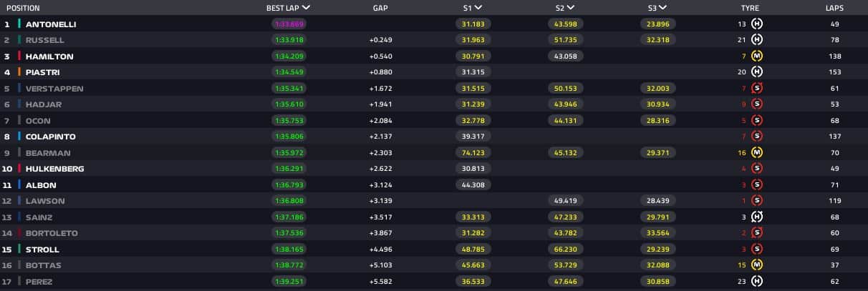
Task: Select driver OCON row name
Action: click(x=39, y=120)
